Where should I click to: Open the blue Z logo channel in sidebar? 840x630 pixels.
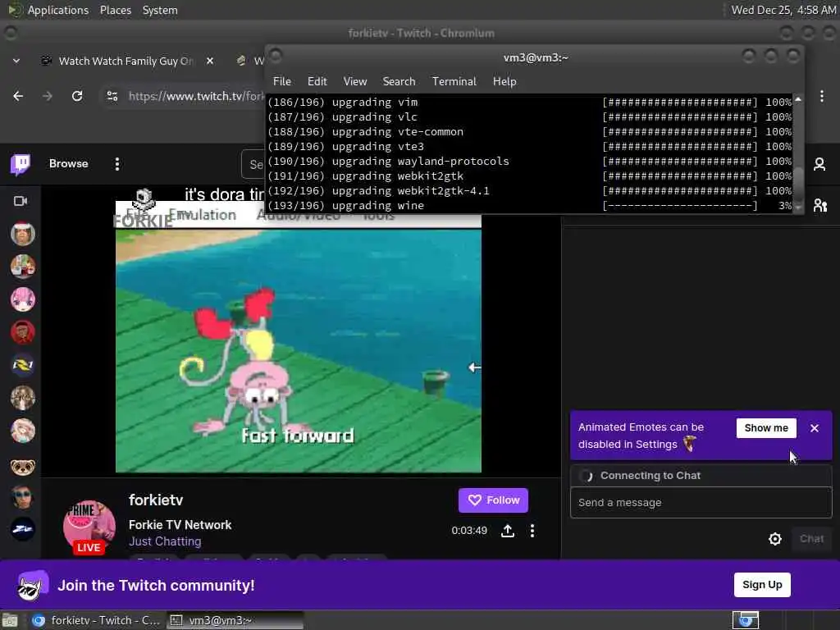22,529
